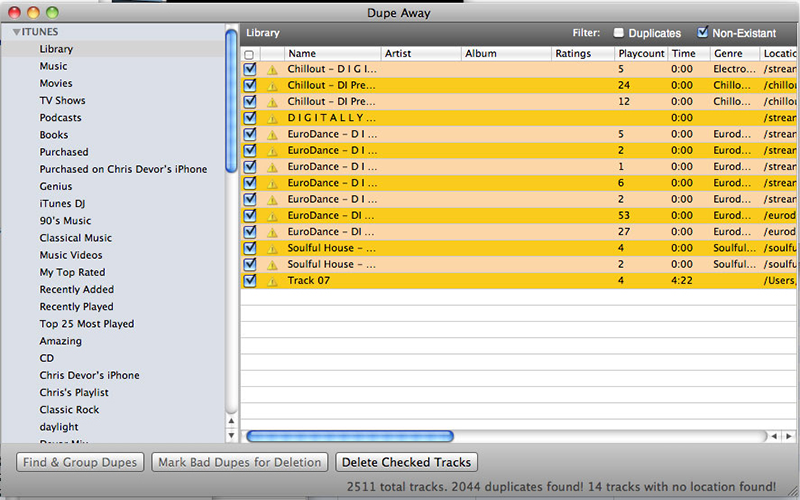Click the sidebar vertical scrollbar thumb

coord(231,101)
